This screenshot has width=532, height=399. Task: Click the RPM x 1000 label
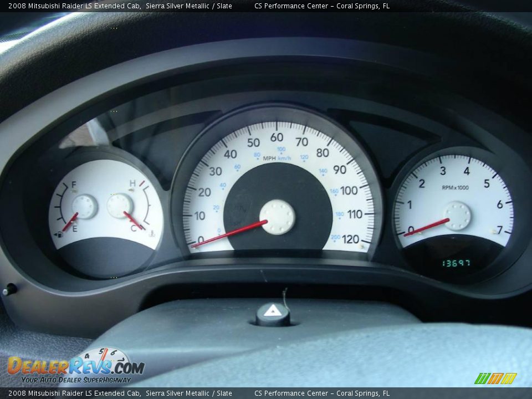[x=455, y=188]
